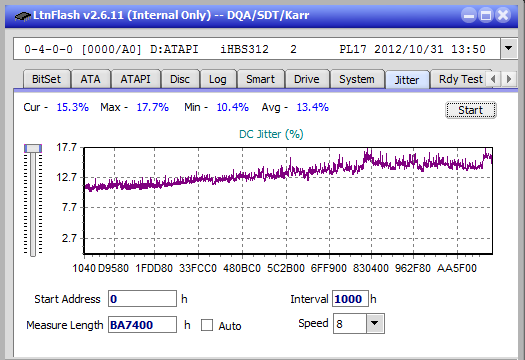
Task: Click the Min value 10.4%
Action: coord(233,107)
